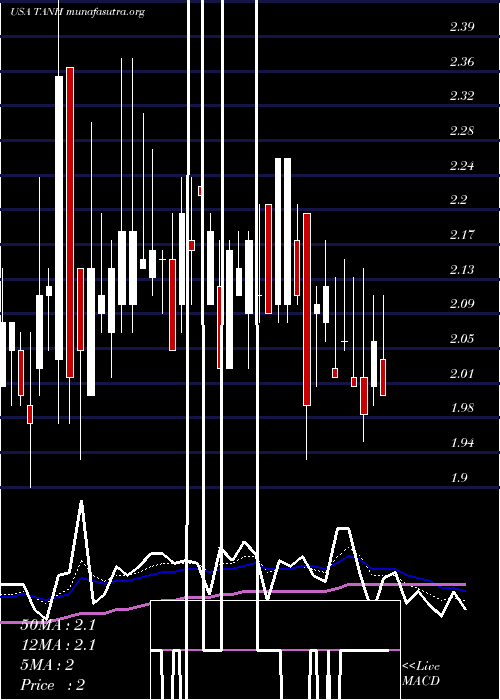This screenshot has width=500, height=700.
Task: Click the 2.01 price axis label
Action: (462, 374)
